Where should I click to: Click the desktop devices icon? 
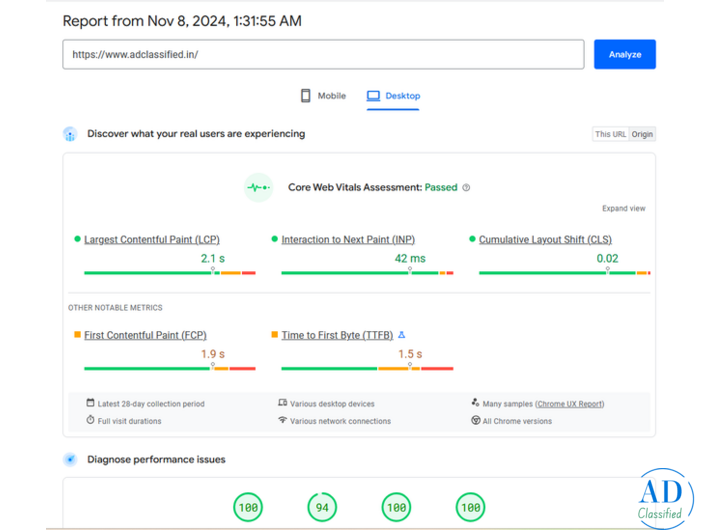(283, 403)
